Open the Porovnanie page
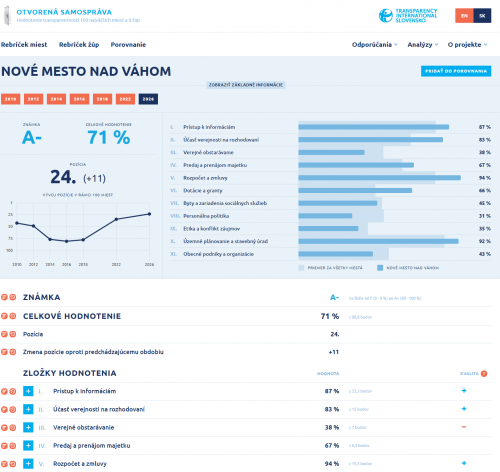The width and height of the screenshot is (500, 472). (x=128, y=45)
